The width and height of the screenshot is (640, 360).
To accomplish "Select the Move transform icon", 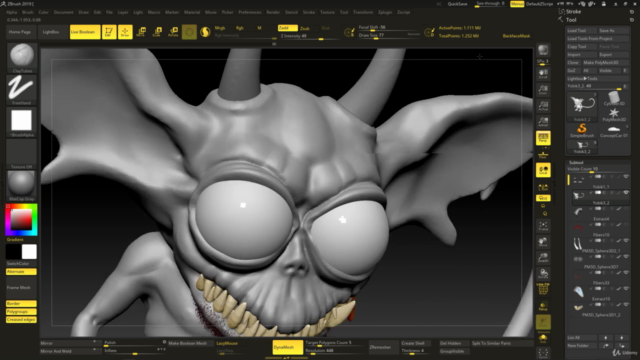I will (141, 32).
